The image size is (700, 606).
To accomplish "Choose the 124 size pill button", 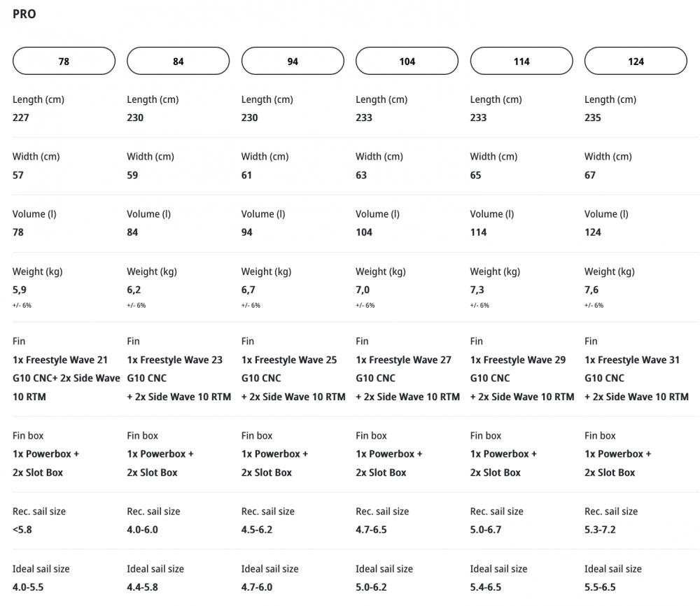I will click(x=636, y=62).
